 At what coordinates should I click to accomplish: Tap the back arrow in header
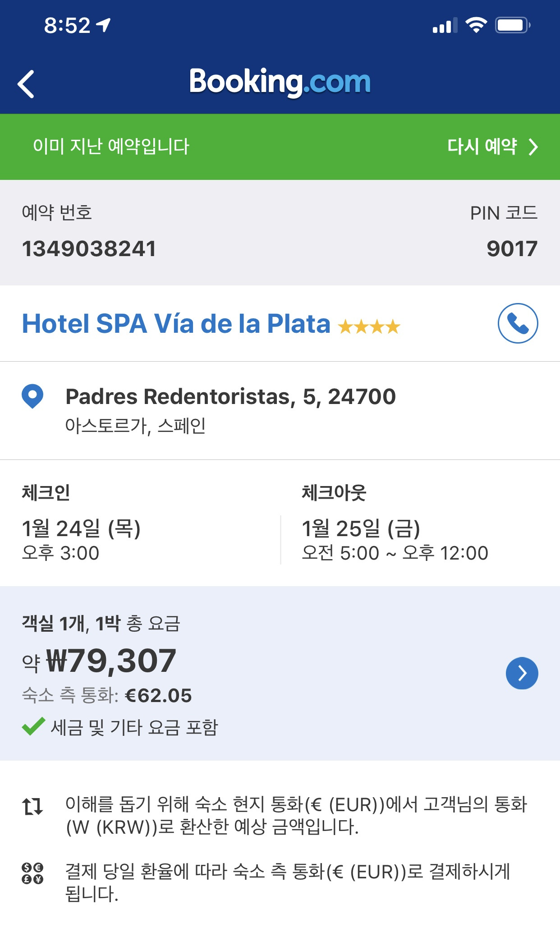pos(26,84)
